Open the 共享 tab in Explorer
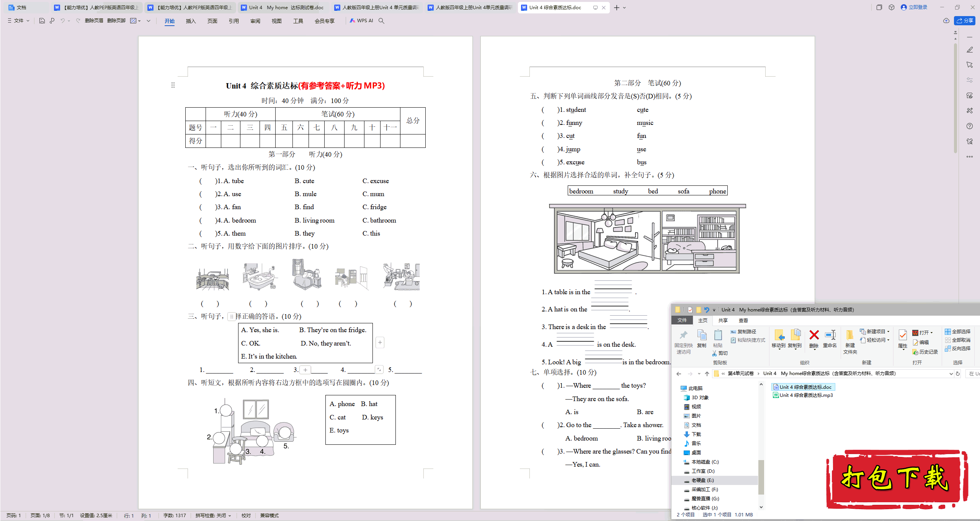 pos(723,321)
